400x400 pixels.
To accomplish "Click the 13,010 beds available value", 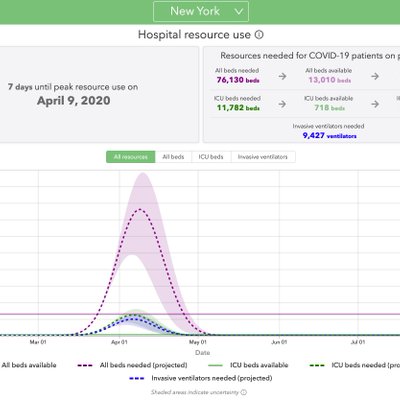I will [329, 80].
